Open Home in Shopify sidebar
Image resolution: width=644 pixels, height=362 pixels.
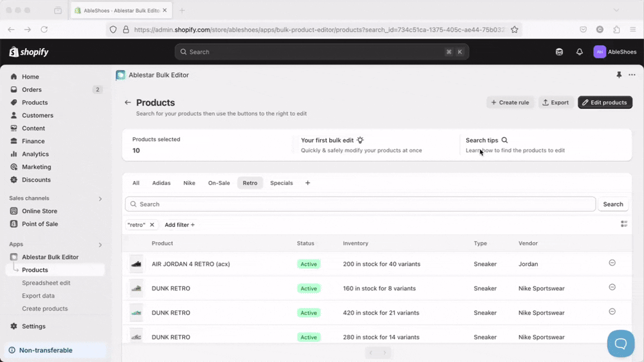(30, 77)
